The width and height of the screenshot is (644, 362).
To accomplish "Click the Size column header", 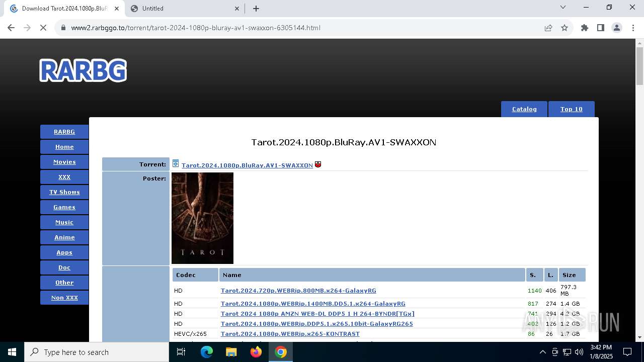I will click(x=572, y=275).
